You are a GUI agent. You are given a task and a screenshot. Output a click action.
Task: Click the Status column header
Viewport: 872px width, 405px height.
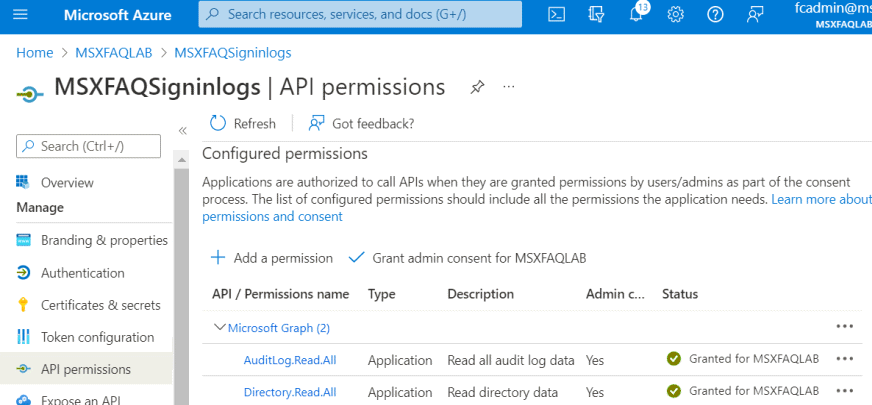point(680,294)
